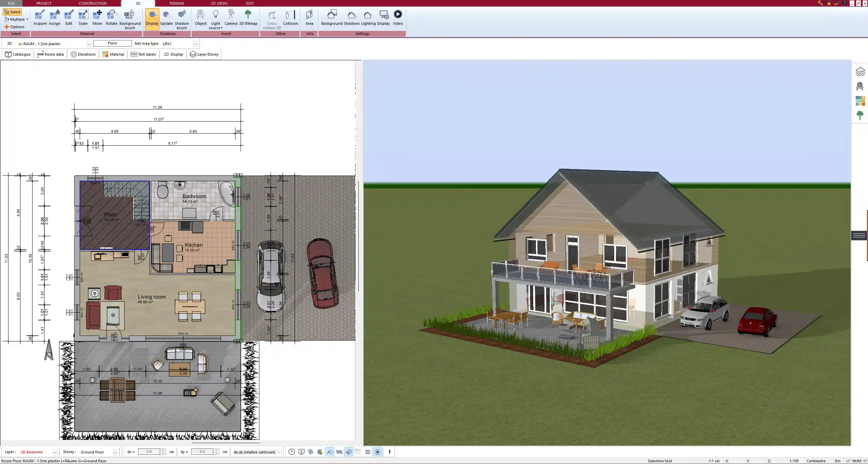This screenshot has height=464, width=868.
Task: Toggle the roof display icon in bottom toolbar
Action: click(x=329, y=452)
